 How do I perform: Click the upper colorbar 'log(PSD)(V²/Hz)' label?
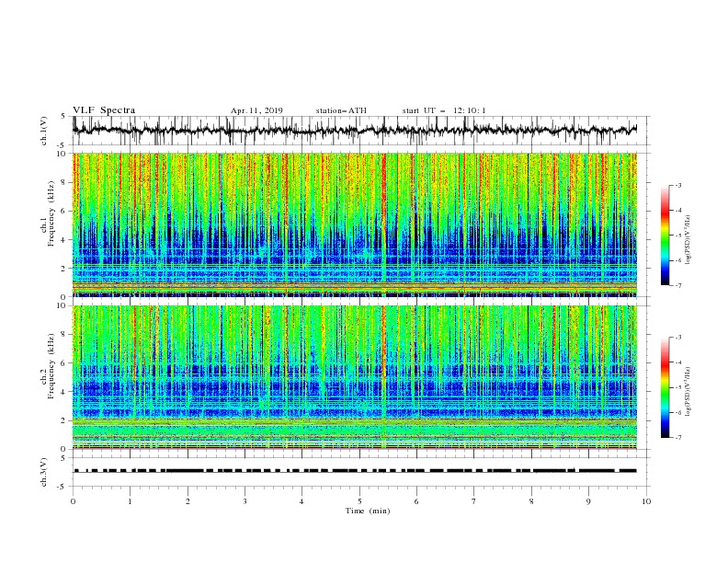688,240
